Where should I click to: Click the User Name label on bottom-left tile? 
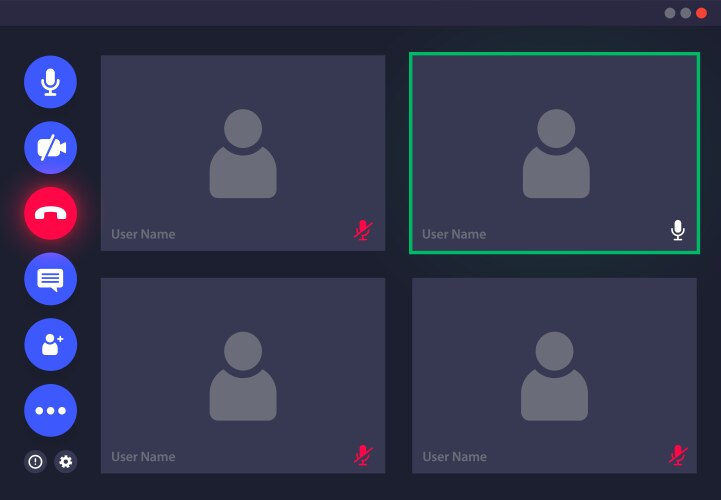click(x=143, y=457)
